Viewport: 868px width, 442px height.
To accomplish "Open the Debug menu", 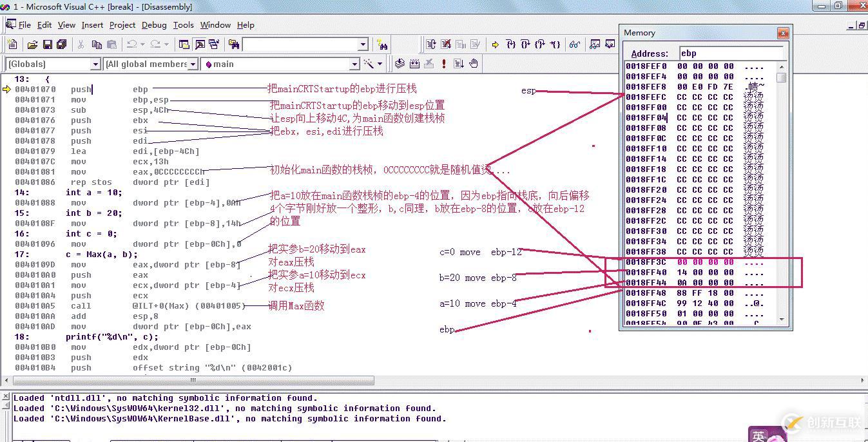I will tap(154, 25).
